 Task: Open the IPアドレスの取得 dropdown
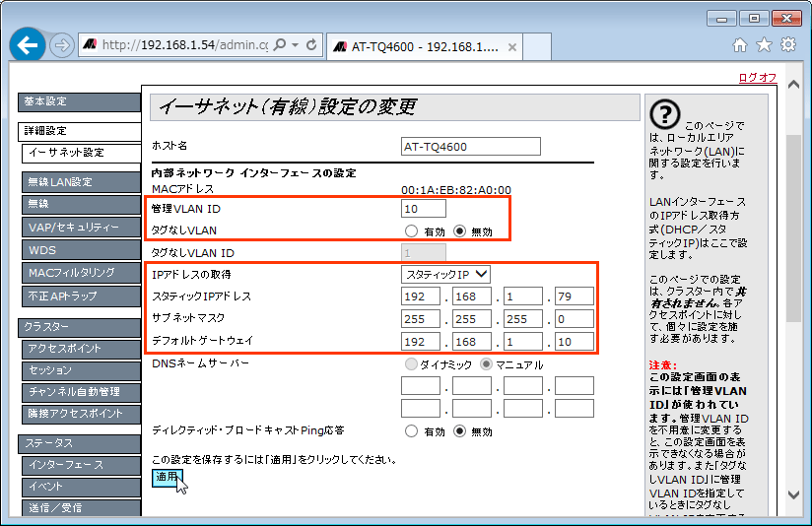pyautogui.click(x=445, y=275)
